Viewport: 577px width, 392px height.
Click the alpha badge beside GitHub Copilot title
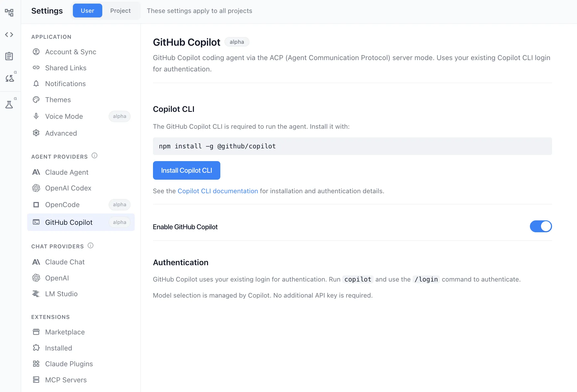coord(237,42)
